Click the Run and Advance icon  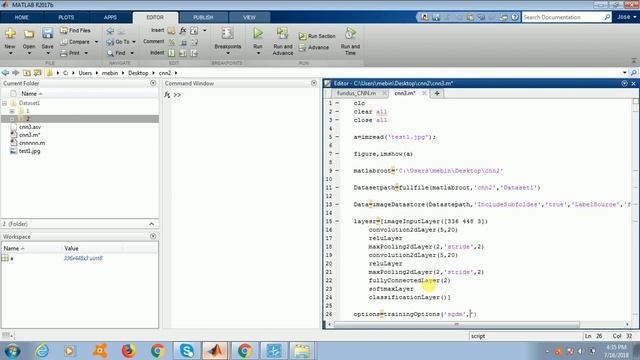[282, 33]
